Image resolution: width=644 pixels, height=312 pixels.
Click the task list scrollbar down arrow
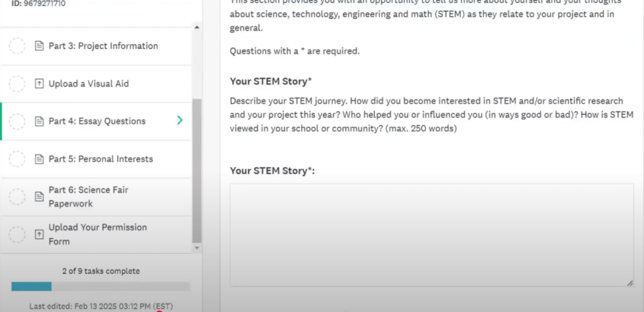coord(197,248)
